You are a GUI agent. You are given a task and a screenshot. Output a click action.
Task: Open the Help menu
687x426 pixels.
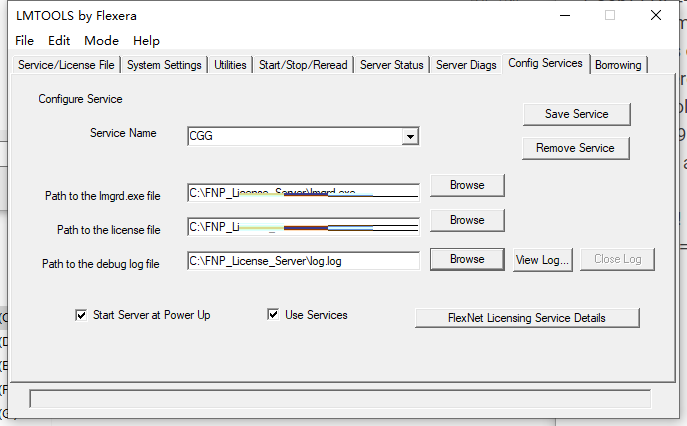tap(146, 41)
